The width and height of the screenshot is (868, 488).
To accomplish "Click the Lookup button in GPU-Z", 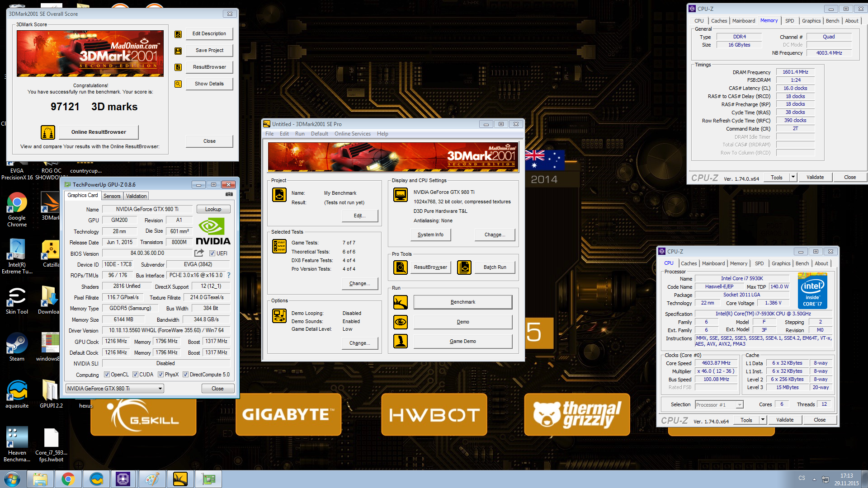I will pos(213,209).
